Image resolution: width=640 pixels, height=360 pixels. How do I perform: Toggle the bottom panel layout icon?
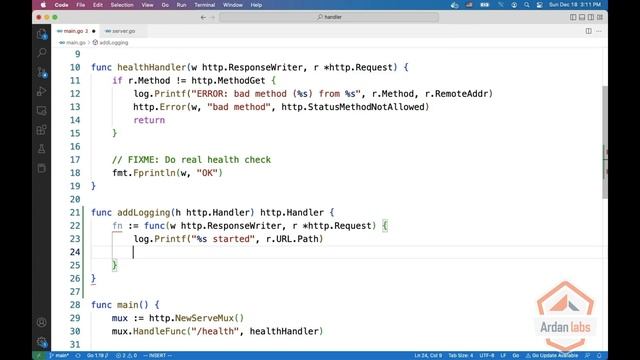[582, 17]
